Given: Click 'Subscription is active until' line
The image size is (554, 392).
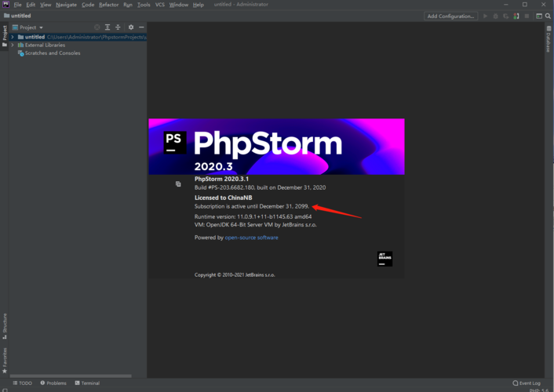Looking at the screenshot, I should (252, 206).
